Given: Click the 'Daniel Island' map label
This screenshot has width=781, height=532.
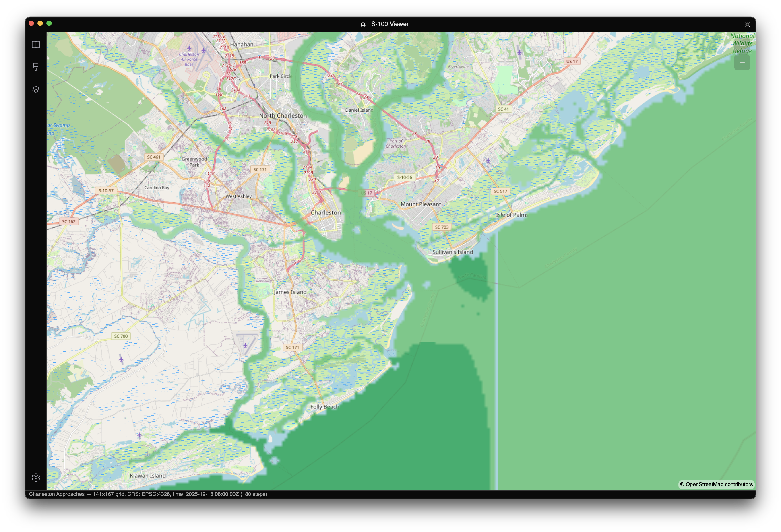Looking at the screenshot, I should tap(359, 110).
